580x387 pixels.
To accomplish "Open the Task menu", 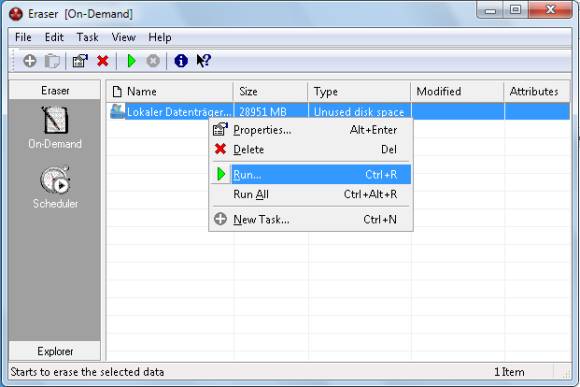I will tap(87, 37).
